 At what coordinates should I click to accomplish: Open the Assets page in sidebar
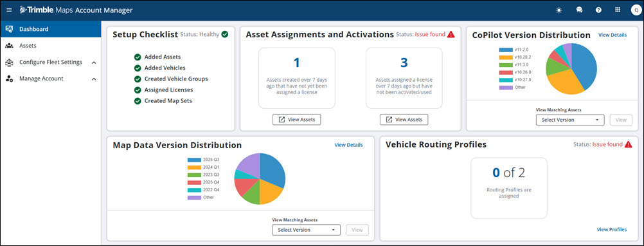(51, 46)
